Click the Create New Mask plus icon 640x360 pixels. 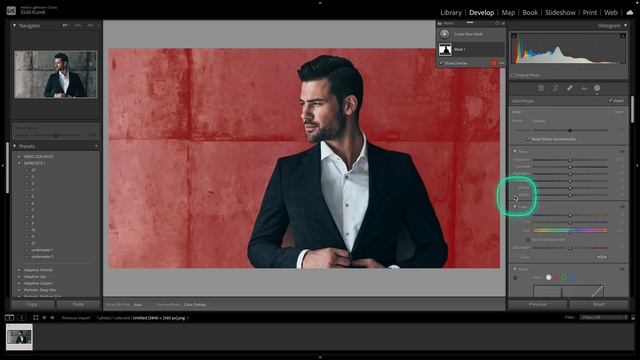click(444, 34)
